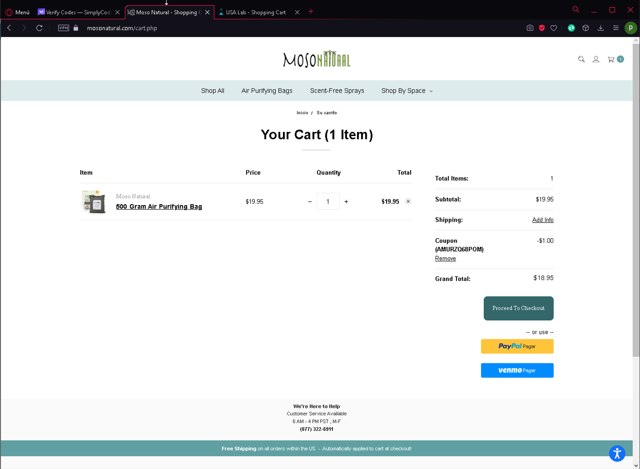Click the quantity input field
Image resolution: width=640 pixels, height=469 pixels.
(328, 201)
